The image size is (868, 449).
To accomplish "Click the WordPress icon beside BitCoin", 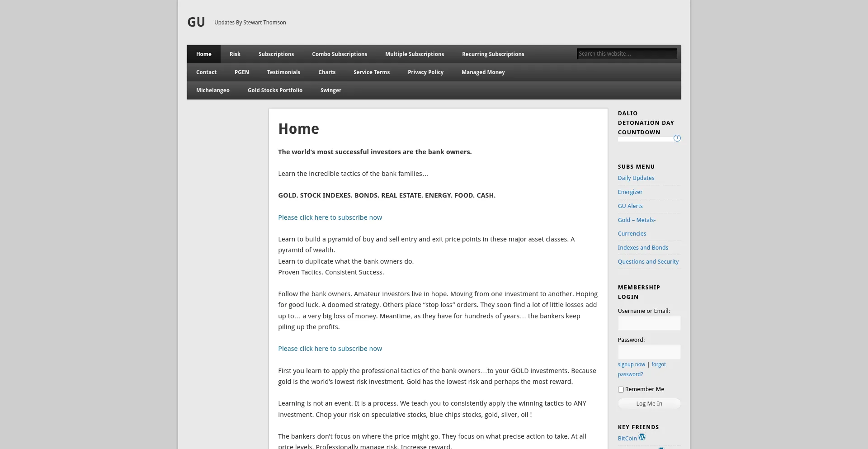I will tap(642, 437).
